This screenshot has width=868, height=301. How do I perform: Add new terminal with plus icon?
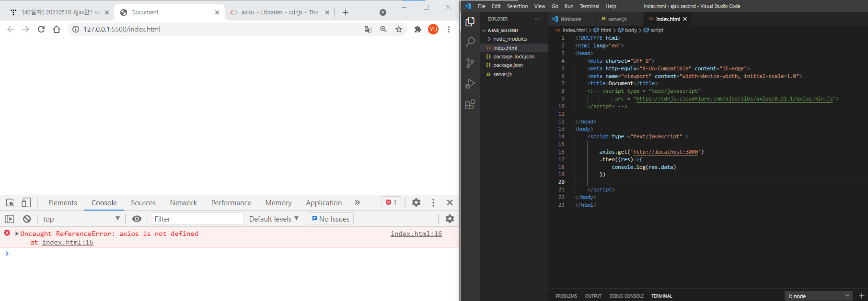tap(861, 296)
